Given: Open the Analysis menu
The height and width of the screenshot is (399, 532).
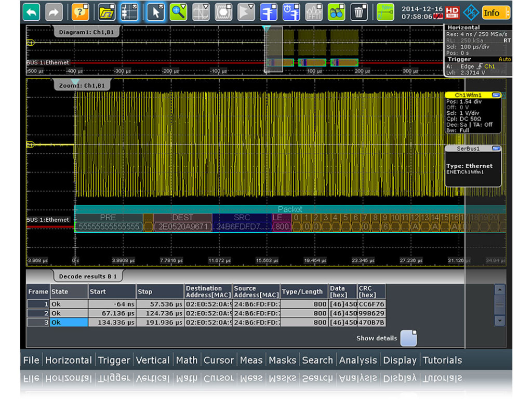Looking at the screenshot, I should tap(358, 360).
